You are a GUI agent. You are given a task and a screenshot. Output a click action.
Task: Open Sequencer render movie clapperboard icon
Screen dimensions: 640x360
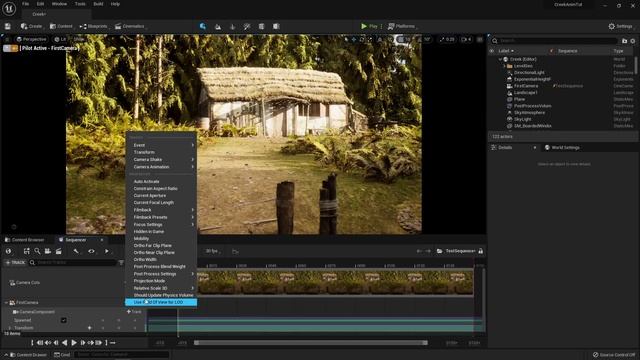(x=58, y=251)
